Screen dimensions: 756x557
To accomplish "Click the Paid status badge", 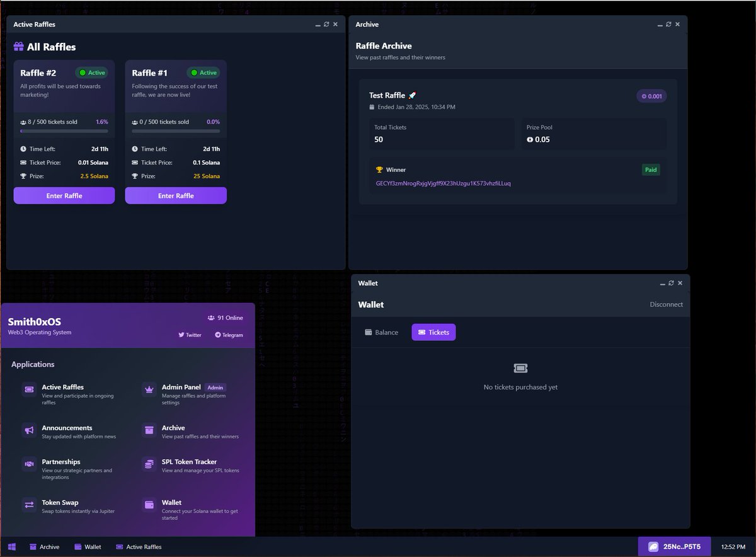I will 651,169.
